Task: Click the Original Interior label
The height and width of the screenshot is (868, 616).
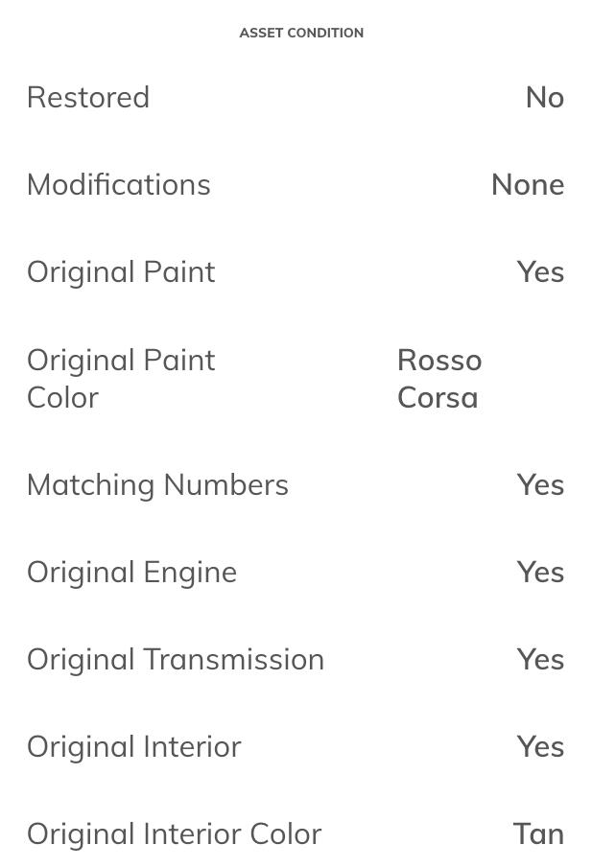Action: point(134,746)
